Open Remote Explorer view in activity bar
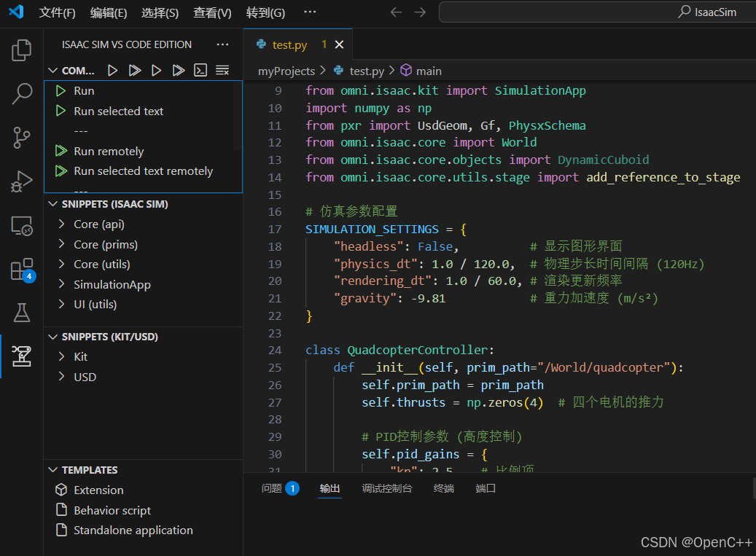This screenshot has width=756, height=556. pyautogui.click(x=21, y=225)
